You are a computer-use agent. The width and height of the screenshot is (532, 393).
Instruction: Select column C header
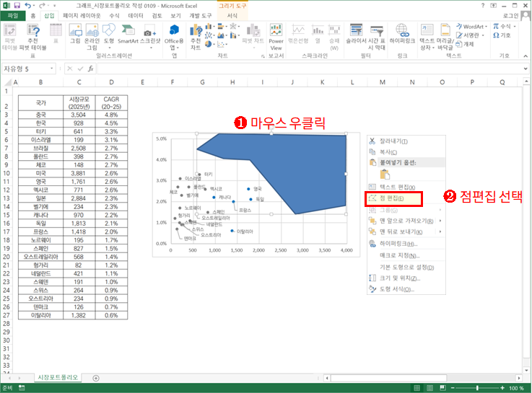point(79,82)
